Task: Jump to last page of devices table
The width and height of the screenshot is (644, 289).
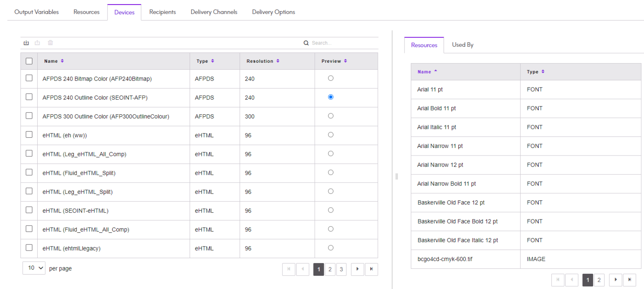Action: point(371,269)
